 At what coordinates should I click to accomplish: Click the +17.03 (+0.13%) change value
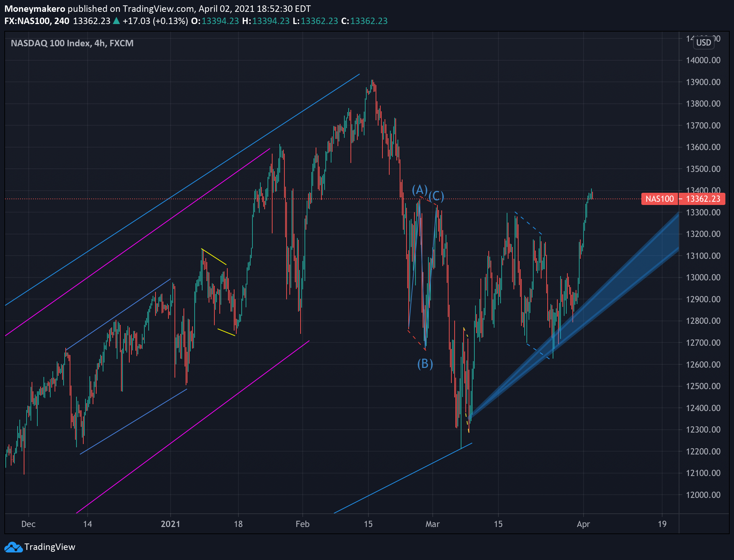[155, 21]
